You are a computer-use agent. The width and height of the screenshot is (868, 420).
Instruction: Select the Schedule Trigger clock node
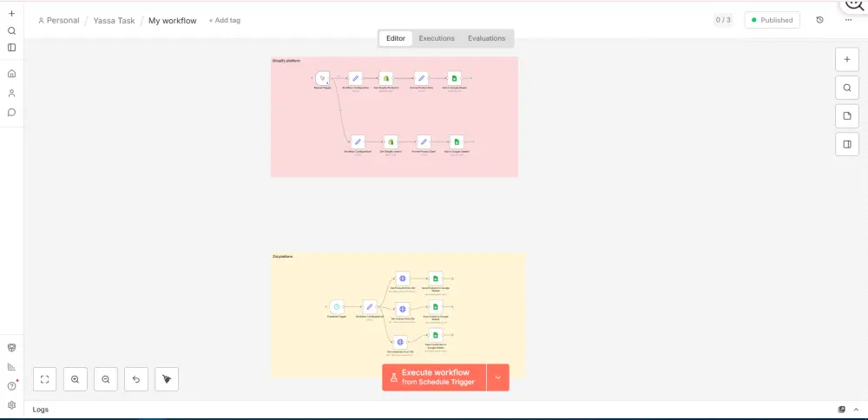(337, 306)
